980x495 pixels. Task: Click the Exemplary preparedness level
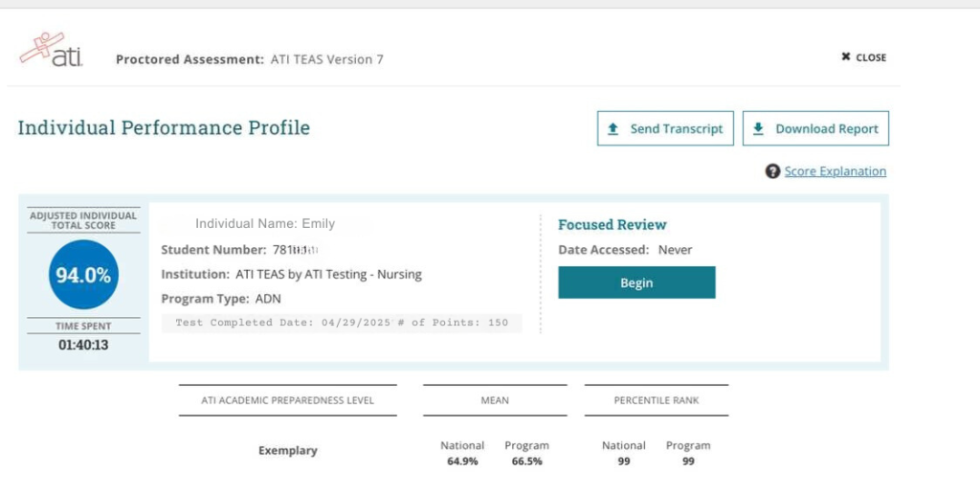click(287, 451)
